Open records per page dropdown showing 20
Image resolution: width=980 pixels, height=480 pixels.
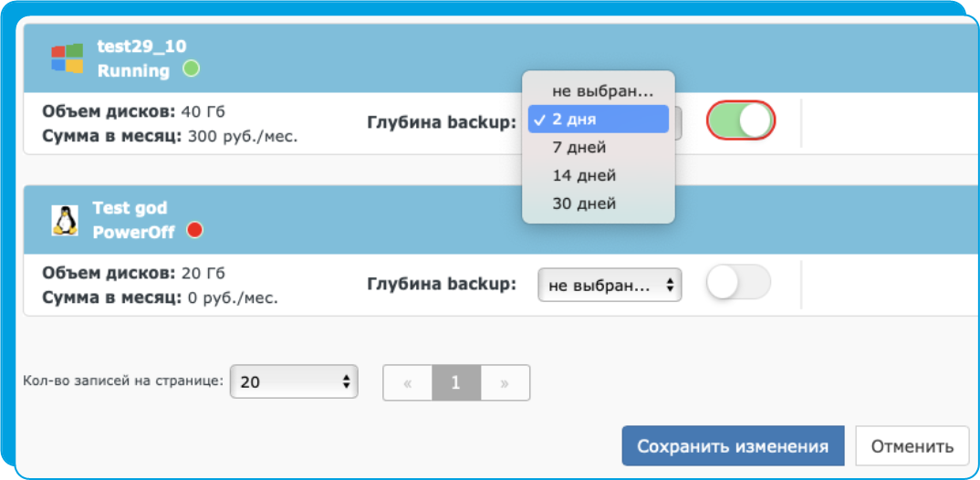click(294, 381)
